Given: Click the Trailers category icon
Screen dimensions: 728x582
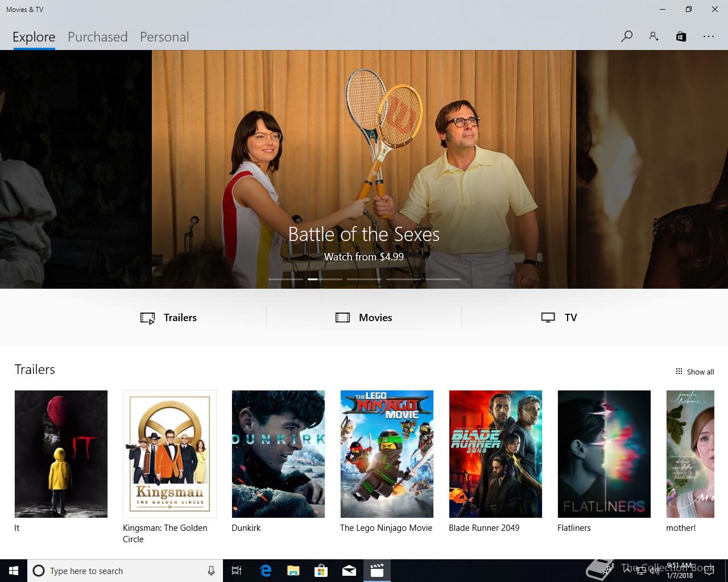Looking at the screenshot, I should [147, 318].
